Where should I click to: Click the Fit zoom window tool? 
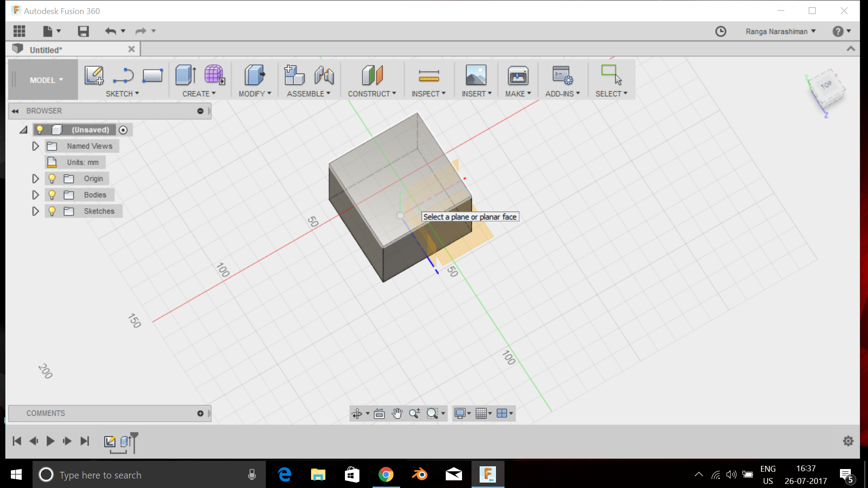pos(432,413)
